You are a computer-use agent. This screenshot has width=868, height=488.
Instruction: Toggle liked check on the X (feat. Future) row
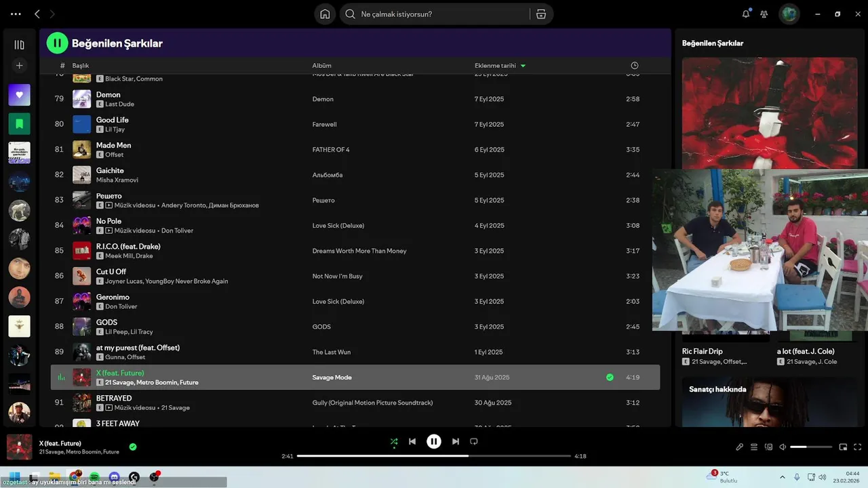[x=610, y=378]
